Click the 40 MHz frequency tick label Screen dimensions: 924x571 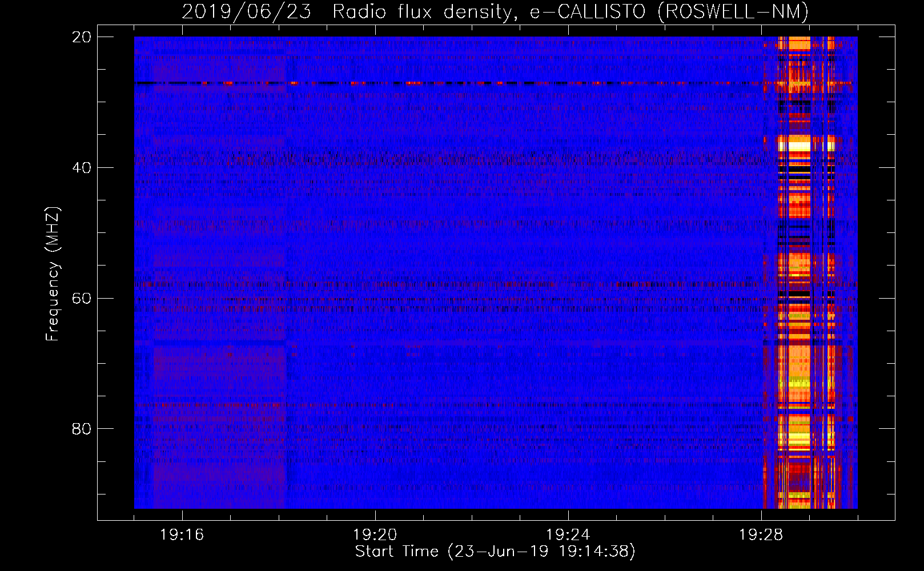point(81,168)
